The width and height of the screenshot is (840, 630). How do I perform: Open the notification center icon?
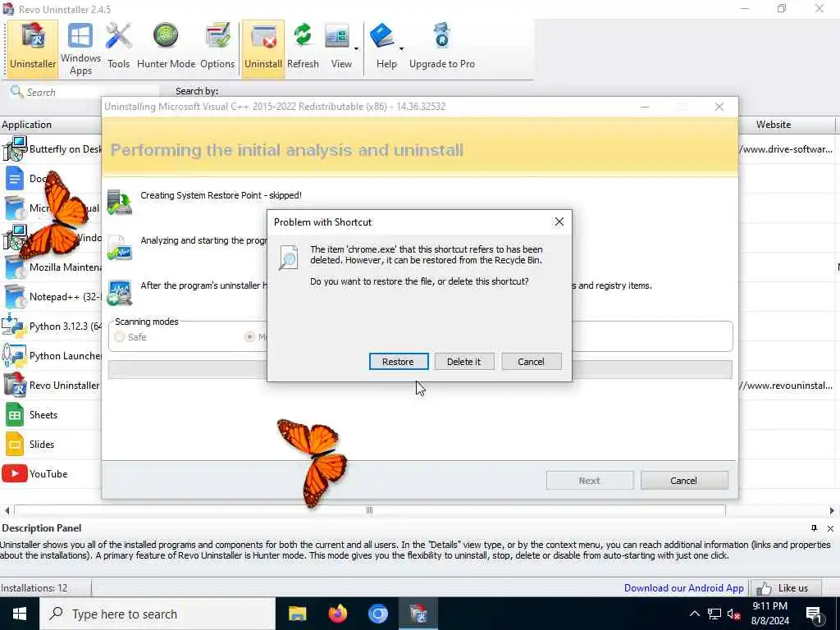(x=815, y=614)
